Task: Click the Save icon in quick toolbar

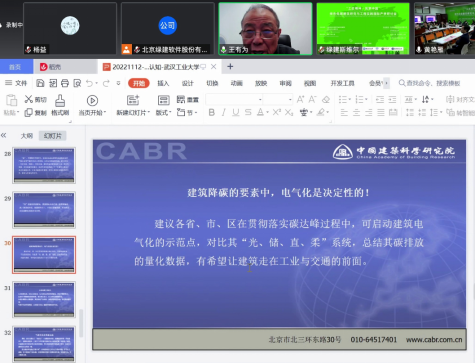Action: pyautogui.click(x=40, y=83)
